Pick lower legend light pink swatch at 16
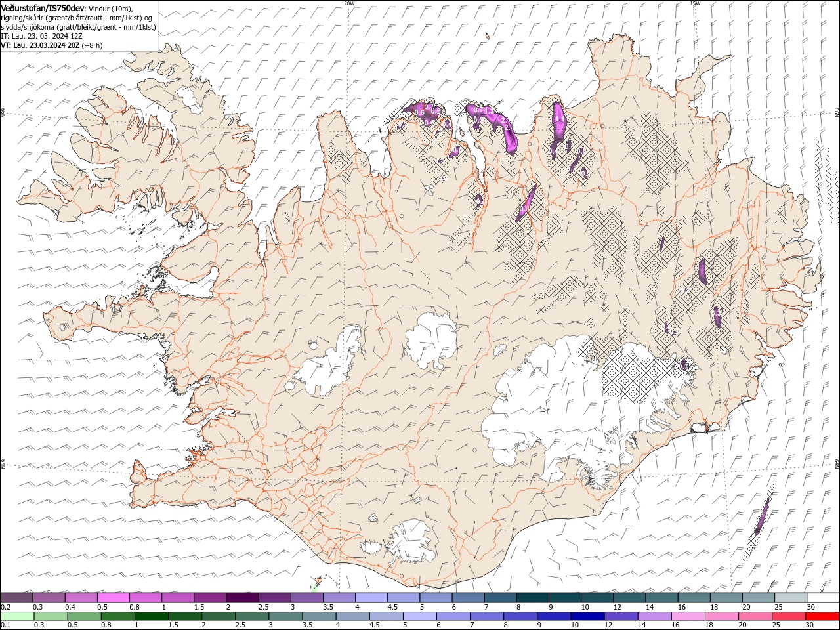The height and width of the screenshot is (630, 840). coord(688,616)
